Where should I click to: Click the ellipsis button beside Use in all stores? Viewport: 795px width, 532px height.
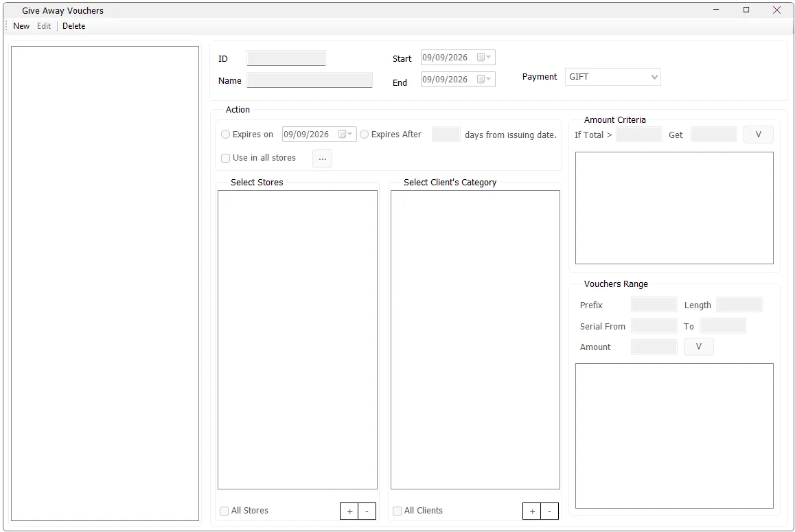click(x=323, y=159)
